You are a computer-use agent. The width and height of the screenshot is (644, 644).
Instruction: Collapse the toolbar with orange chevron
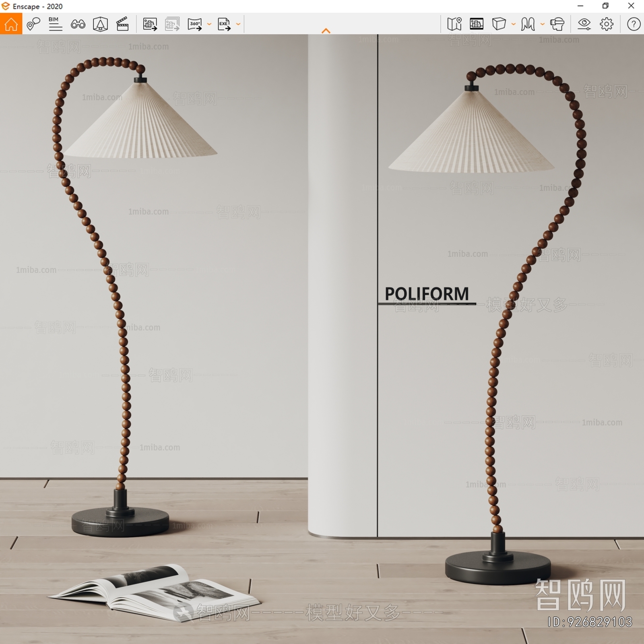[x=326, y=31]
